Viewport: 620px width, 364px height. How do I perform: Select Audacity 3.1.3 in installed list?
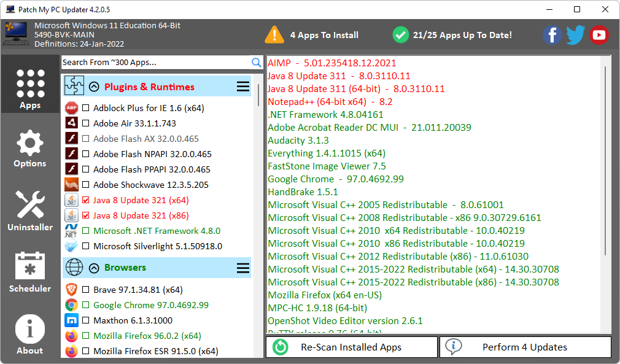298,141
